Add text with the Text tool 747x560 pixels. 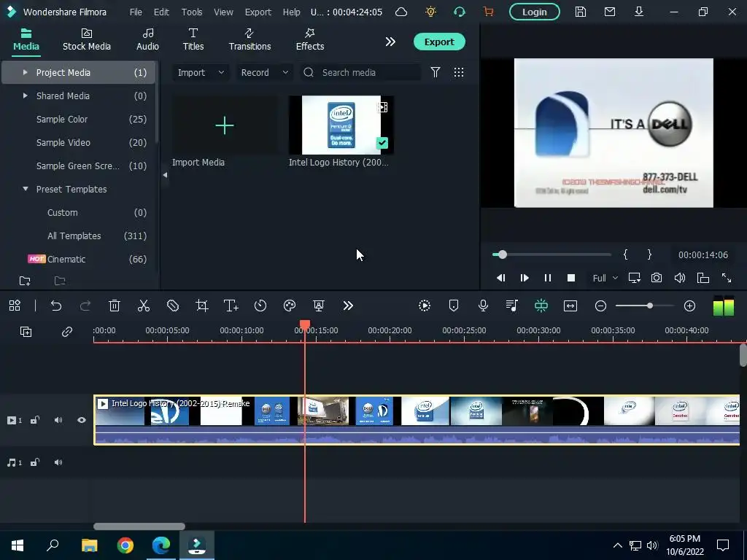click(231, 306)
